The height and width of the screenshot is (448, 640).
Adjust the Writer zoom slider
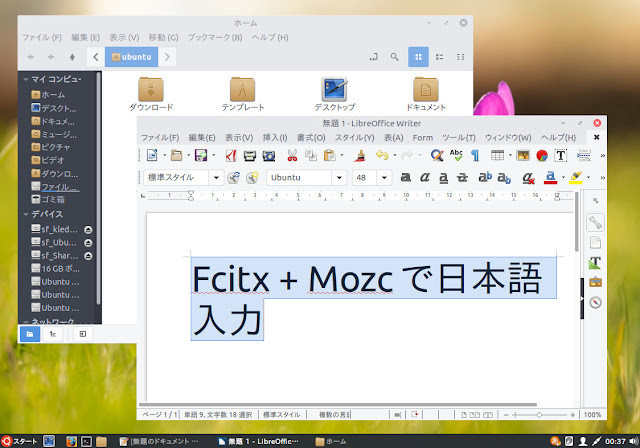[539, 415]
